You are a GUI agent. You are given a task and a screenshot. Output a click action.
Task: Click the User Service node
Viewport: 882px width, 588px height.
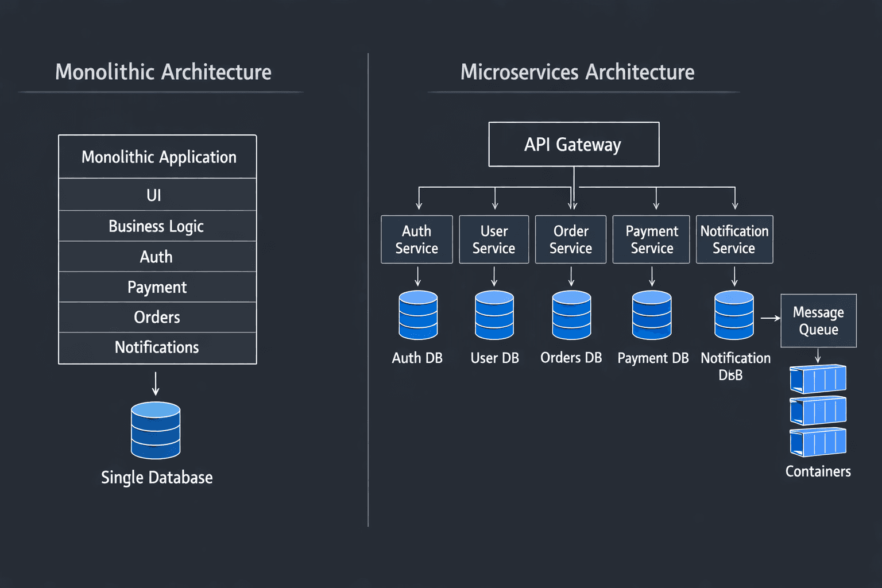[494, 239]
